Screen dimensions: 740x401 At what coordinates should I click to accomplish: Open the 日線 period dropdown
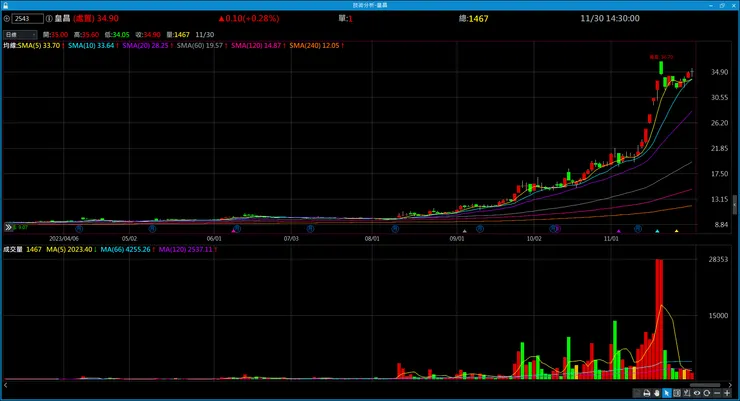[20, 34]
